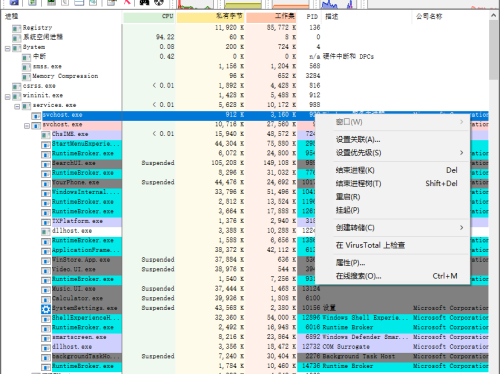Select 在 VirusTotal 上检查 menu entry
The height and width of the screenshot is (374, 500).
pyautogui.click(x=392, y=245)
